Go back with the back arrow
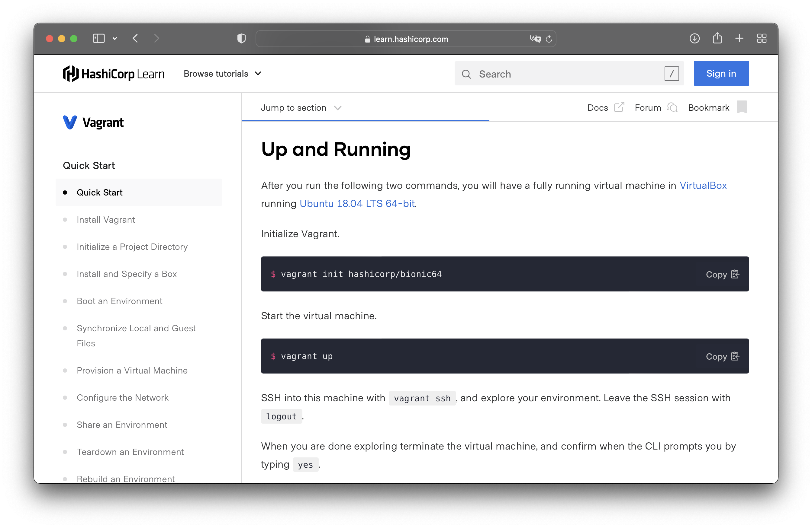Viewport: 812px width, 528px height. (135, 39)
